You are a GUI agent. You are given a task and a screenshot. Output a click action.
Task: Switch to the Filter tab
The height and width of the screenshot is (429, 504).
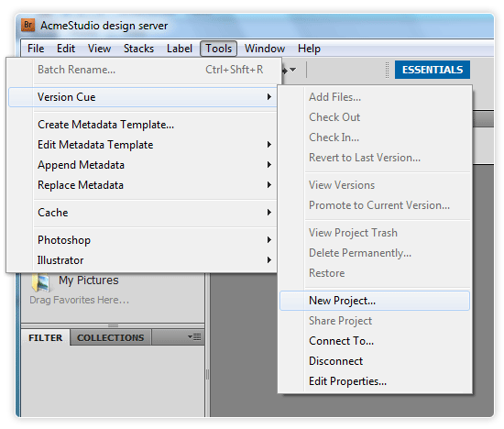point(46,337)
